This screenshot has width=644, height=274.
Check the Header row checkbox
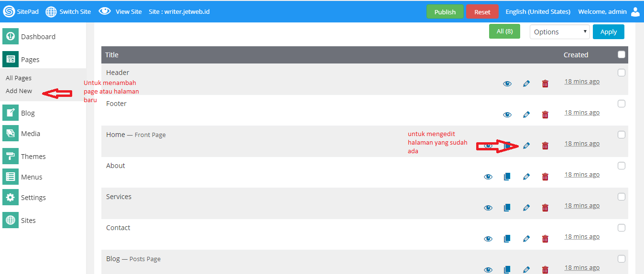click(x=622, y=73)
